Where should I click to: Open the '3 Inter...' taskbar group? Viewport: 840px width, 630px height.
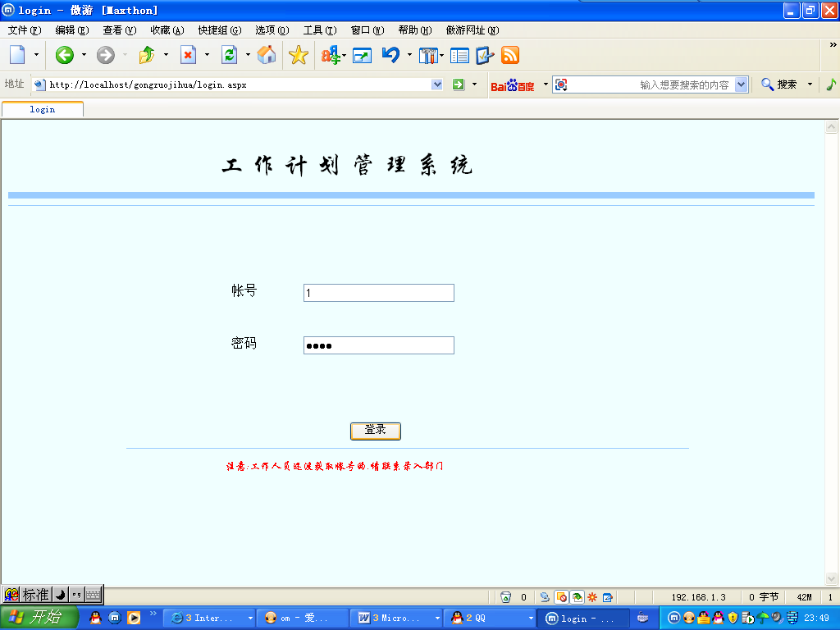209,619
